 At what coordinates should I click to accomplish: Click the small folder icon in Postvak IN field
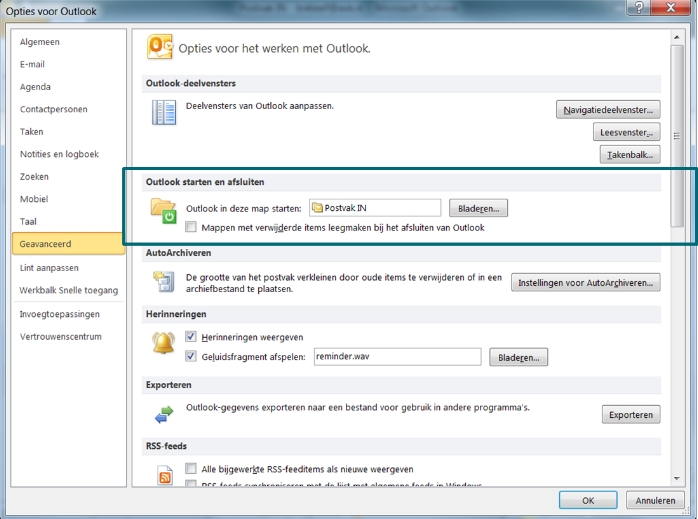(317, 208)
